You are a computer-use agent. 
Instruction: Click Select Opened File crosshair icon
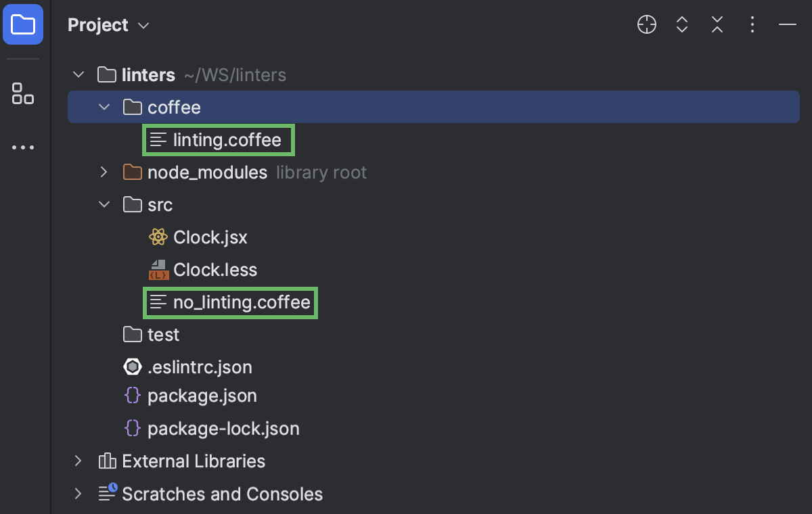pyautogui.click(x=646, y=24)
